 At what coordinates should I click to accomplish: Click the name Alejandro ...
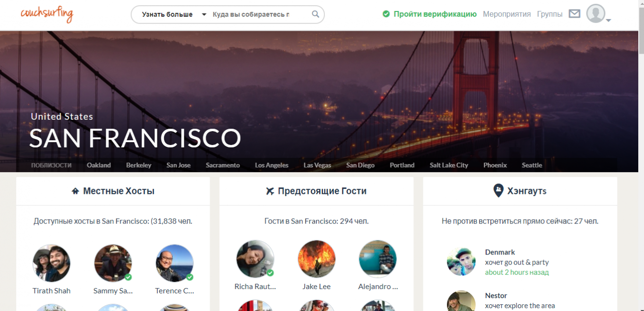(x=378, y=287)
